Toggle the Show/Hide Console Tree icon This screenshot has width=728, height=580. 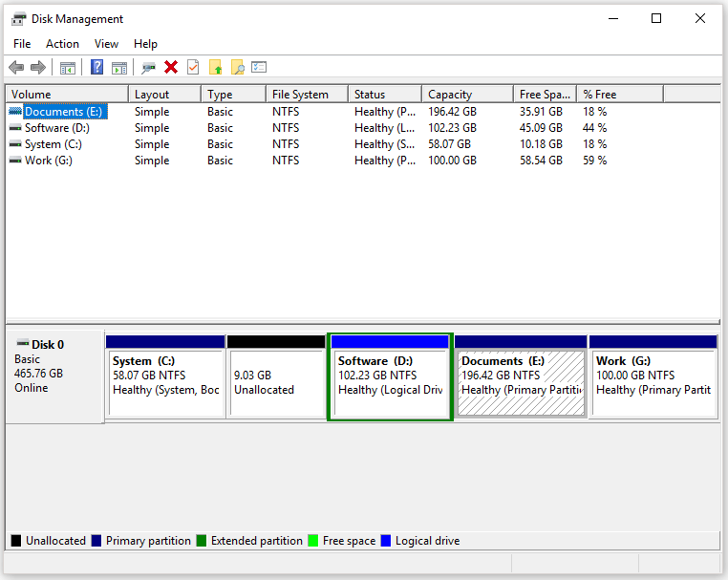point(67,68)
